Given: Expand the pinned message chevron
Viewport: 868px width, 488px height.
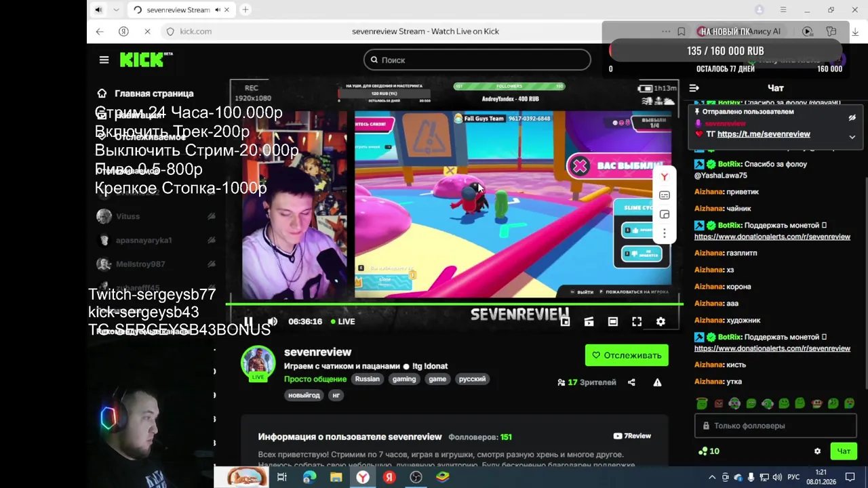Looking at the screenshot, I should 852,136.
